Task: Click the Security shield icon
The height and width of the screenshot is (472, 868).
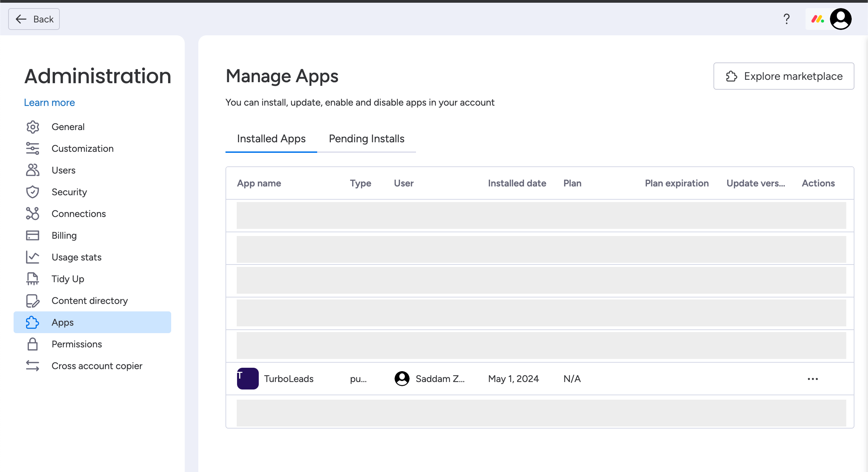Action: tap(33, 192)
